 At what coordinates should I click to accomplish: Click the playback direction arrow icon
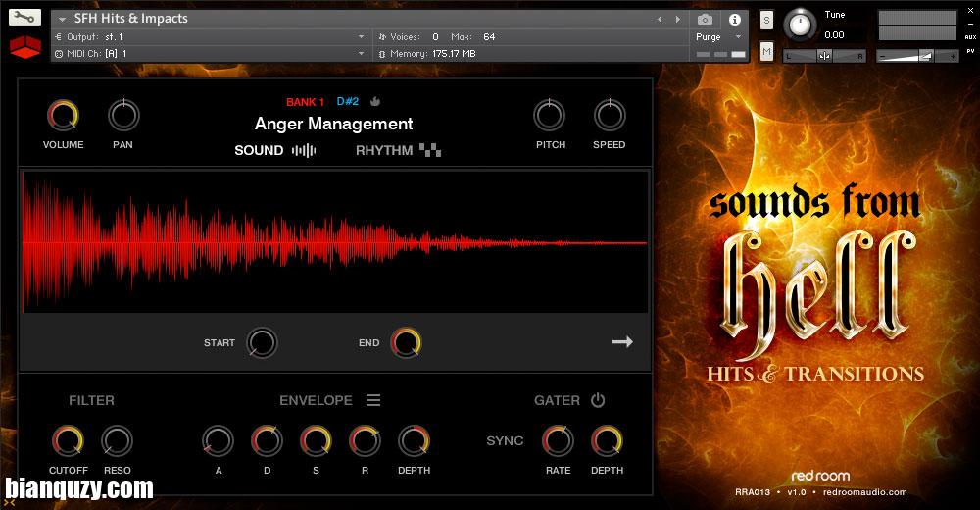coord(622,341)
